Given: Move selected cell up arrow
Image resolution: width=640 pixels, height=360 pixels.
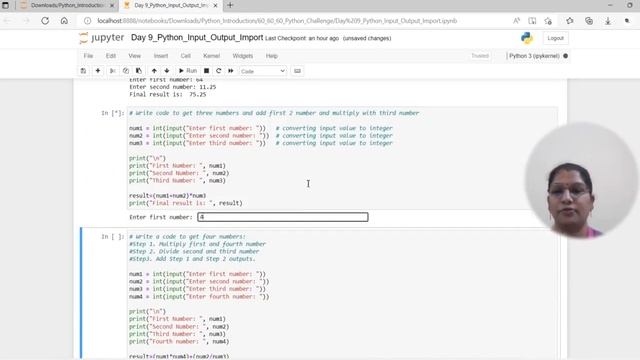Looking at the screenshot, I should click(x=154, y=71).
